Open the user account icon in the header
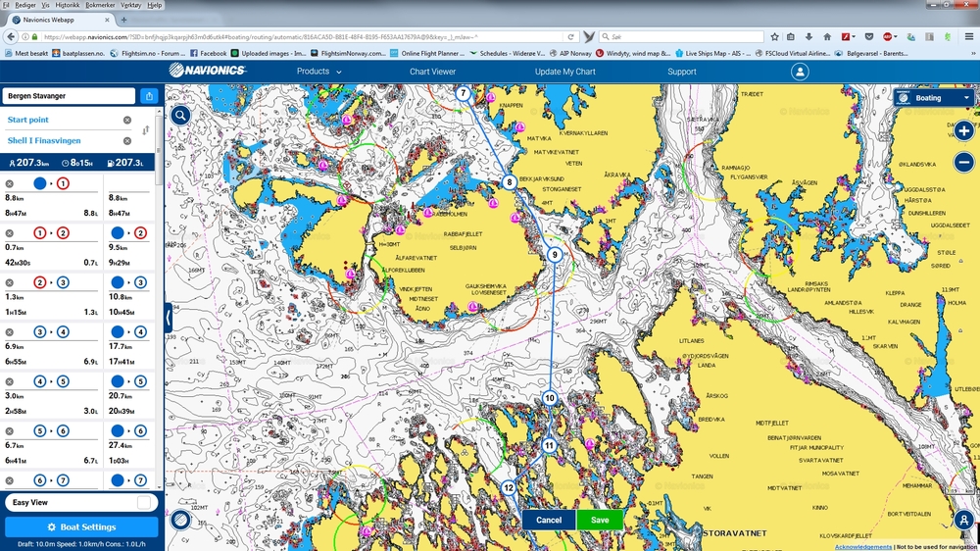The width and height of the screenshot is (980, 551). point(800,72)
